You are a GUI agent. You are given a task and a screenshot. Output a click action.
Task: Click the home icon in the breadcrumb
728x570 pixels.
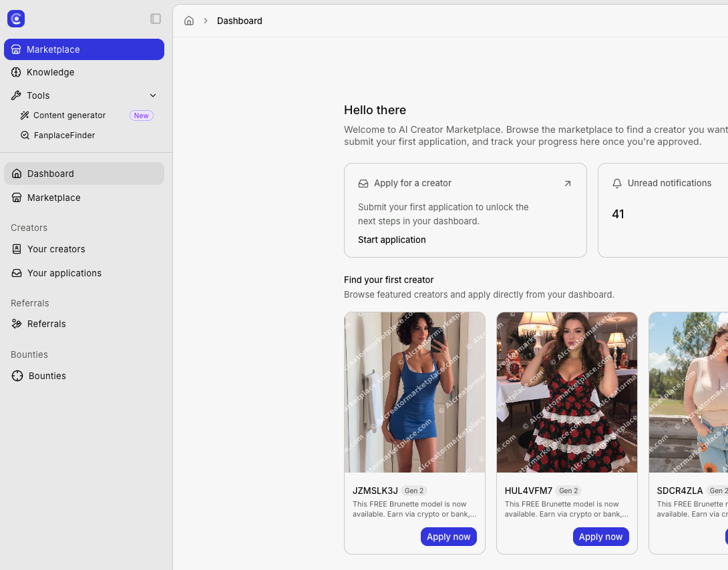pos(189,21)
